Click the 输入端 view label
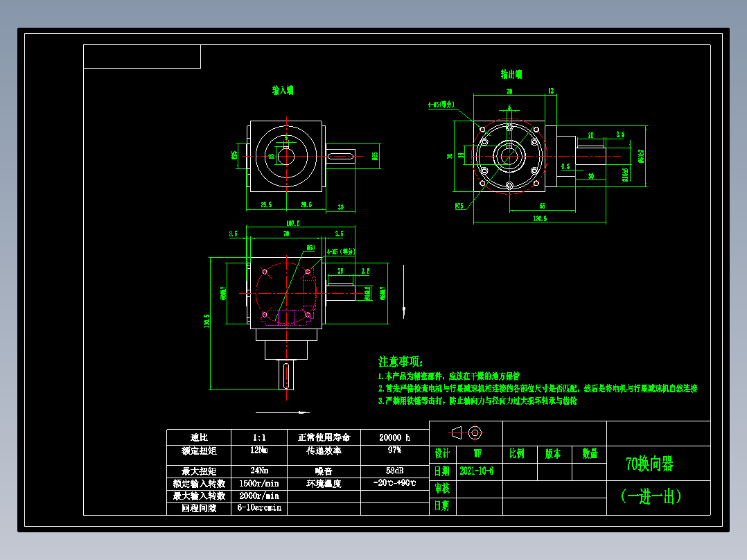 (283, 90)
